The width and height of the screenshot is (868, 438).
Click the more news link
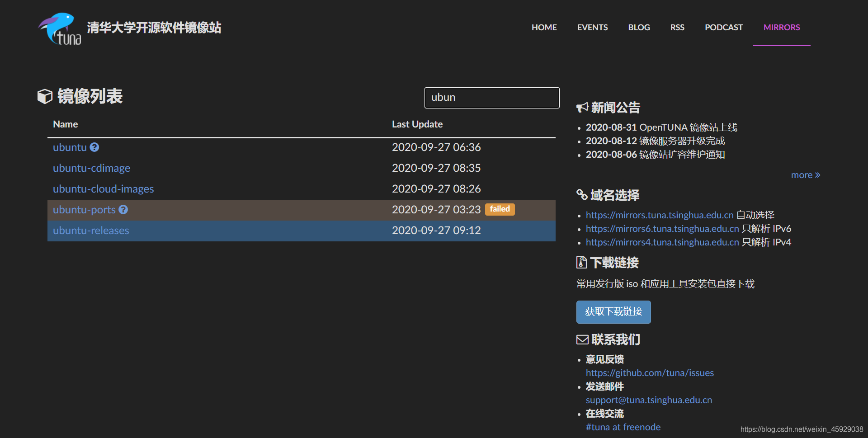click(x=806, y=175)
